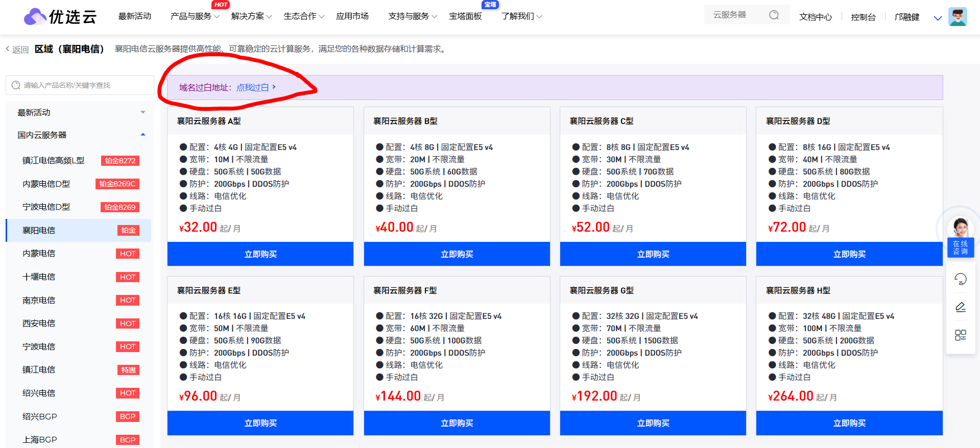
Task: Select 内蒙电信D型 in the sidebar
Action: pyautogui.click(x=46, y=184)
